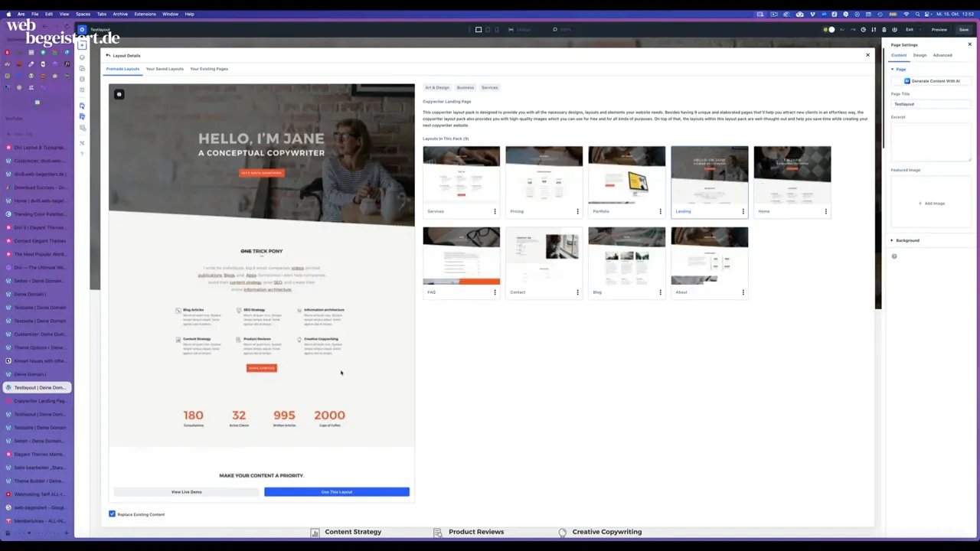Toggle the light/dark mode switch in top bar
This screenshot has width=980, height=551.
point(828,30)
